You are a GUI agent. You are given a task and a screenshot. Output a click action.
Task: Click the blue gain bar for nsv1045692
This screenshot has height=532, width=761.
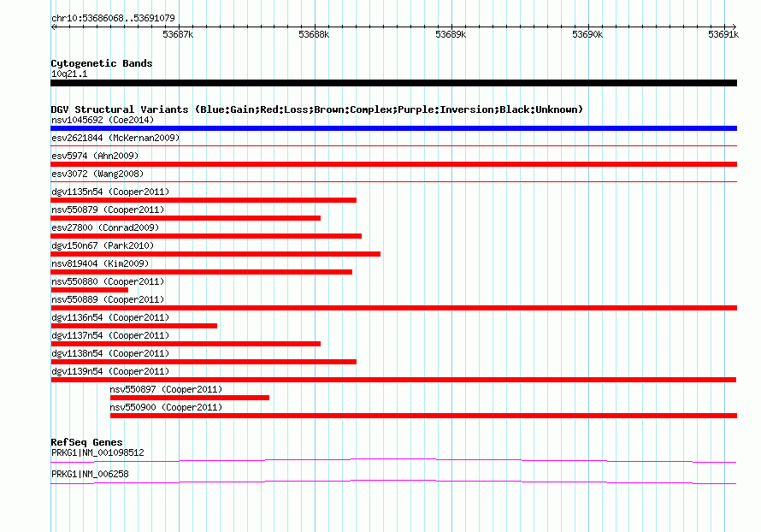coord(393,128)
